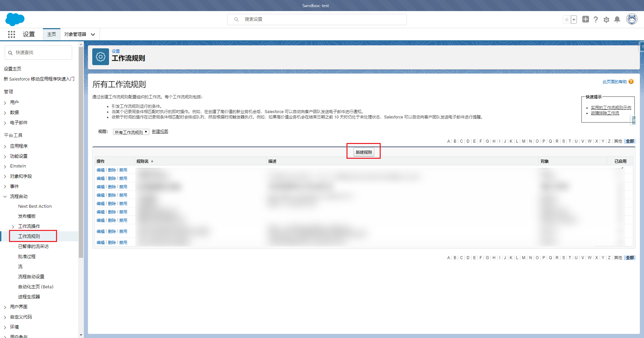The height and width of the screenshot is (338, 644).
Task: Open Next Best Action in sidebar
Action: click(35, 206)
